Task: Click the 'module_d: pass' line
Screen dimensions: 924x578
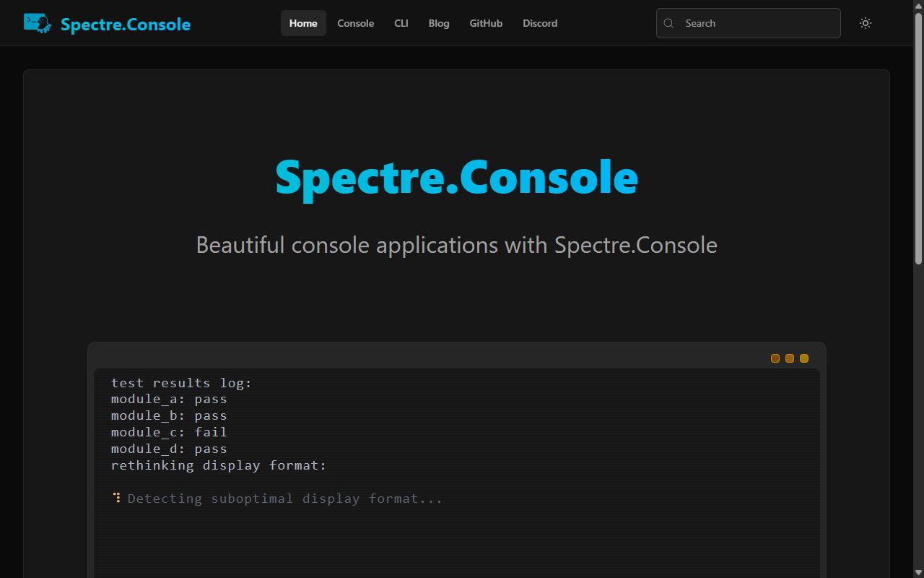Action: click(169, 449)
